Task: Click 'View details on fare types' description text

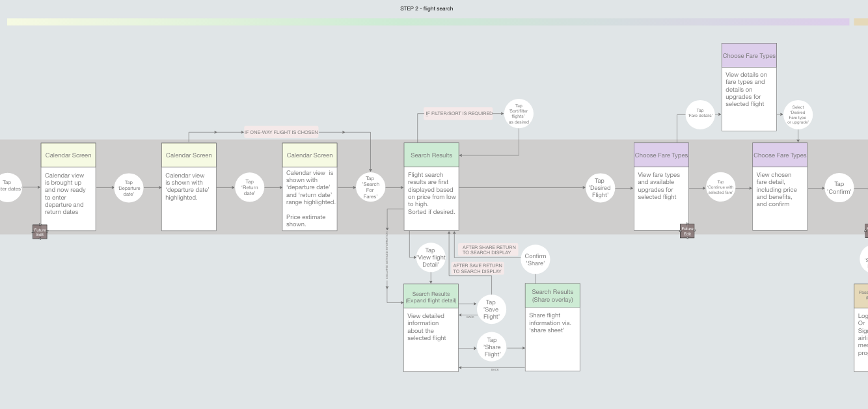Action: pos(746,89)
